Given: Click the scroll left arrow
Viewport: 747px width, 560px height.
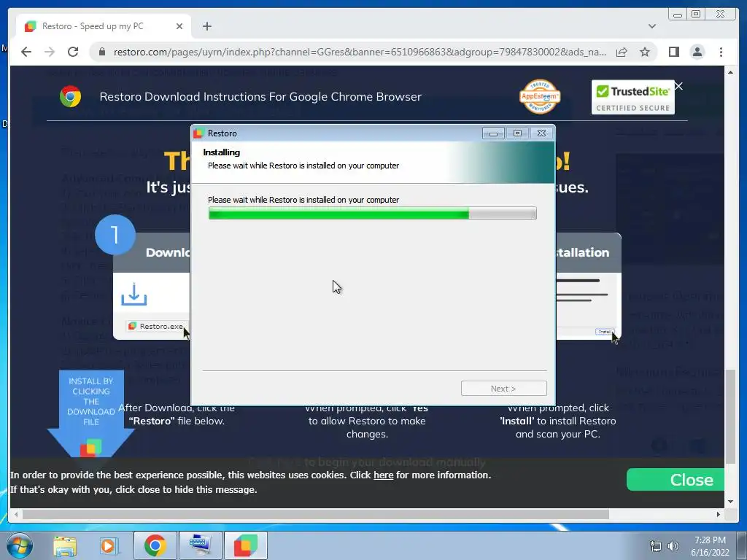Looking at the screenshot, I should 16,514.
